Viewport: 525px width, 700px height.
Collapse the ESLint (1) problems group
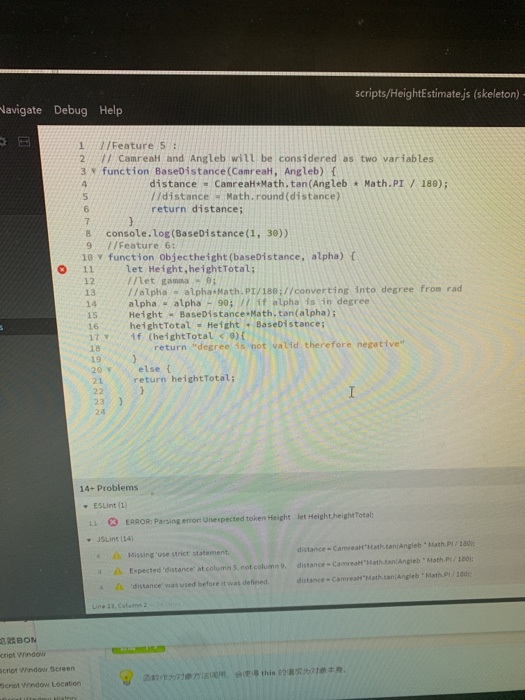tap(85, 506)
